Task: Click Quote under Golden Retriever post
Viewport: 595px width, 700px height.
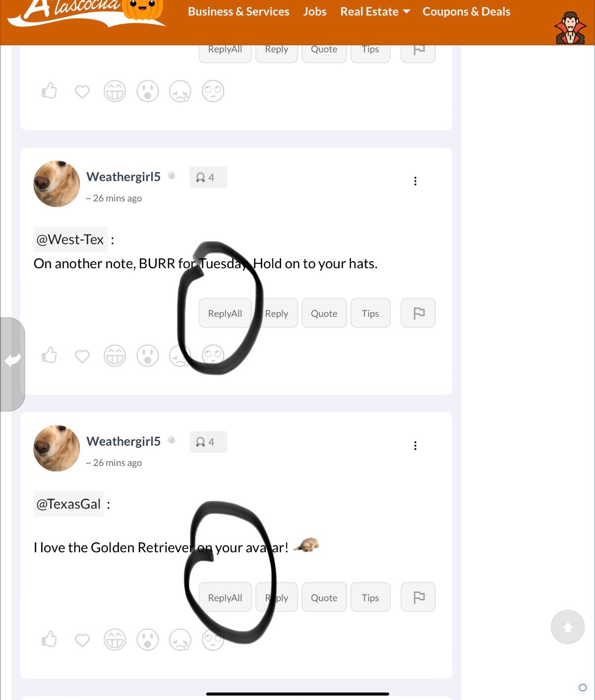Action: tap(324, 597)
